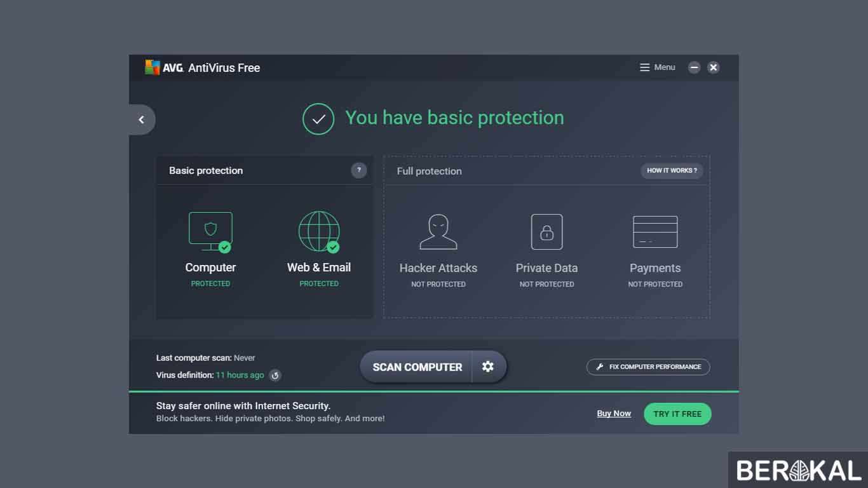Viewport: 868px width, 488px height.
Task: Open Basic protection help question mark
Action: pos(359,170)
